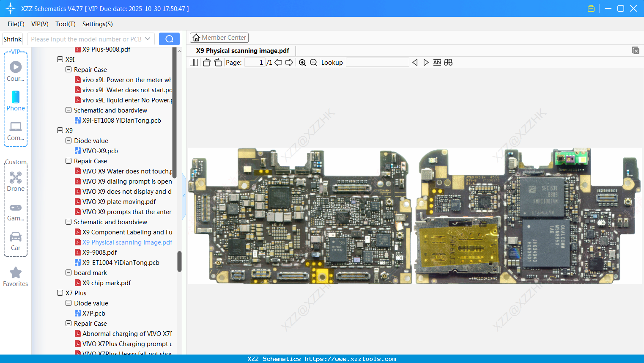Rotate the page counterclockwise
Viewport: 644px width, 363px height.
pos(206,63)
